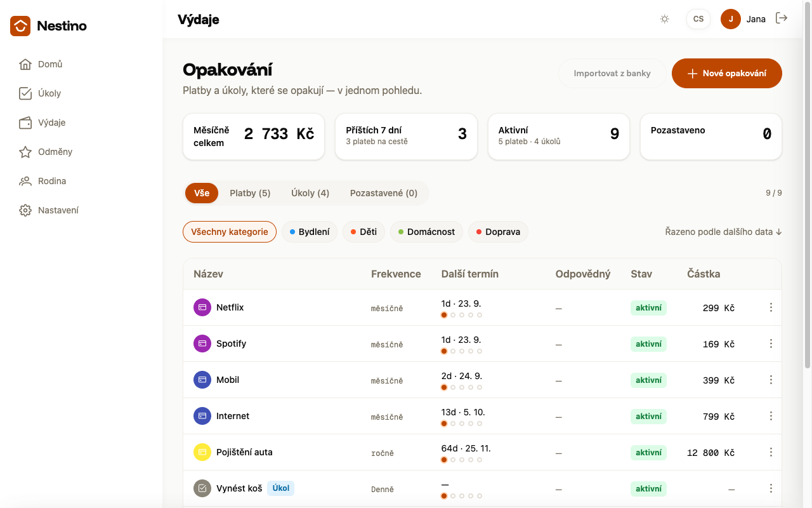Switch to Pozastavené (0) tab
Image resolution: width=812 pixels, height=508 pixels.
point(384,193)
